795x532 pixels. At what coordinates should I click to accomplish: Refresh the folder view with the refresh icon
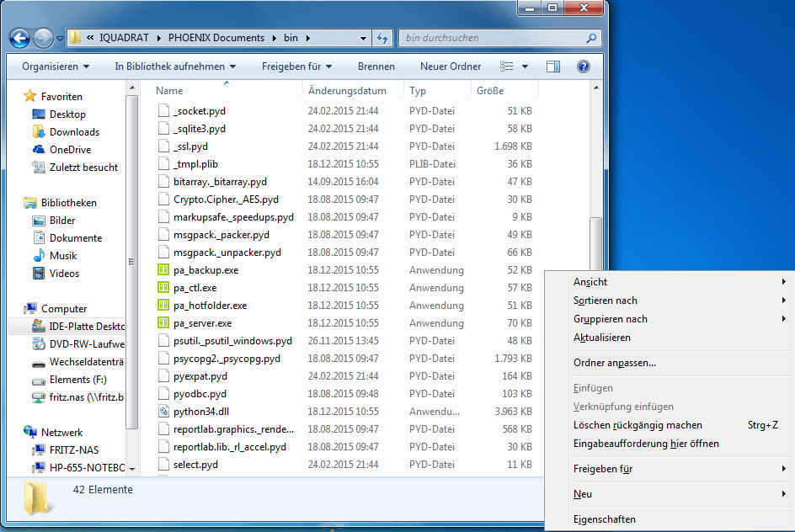click(382, 38)
